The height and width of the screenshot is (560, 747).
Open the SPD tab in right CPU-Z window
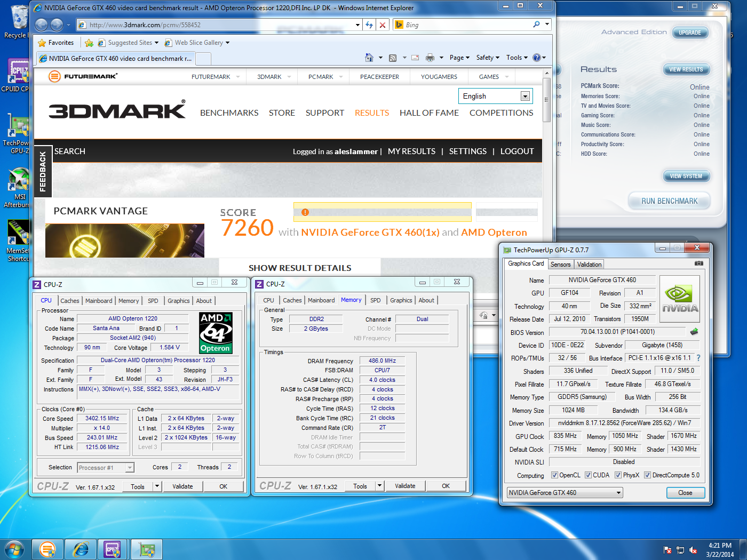tap(376, 300)
